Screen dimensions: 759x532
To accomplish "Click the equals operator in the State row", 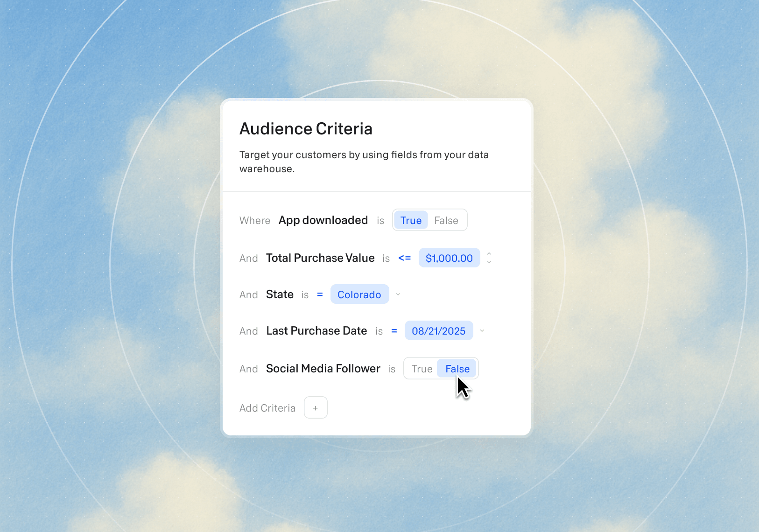I will (x=320, y=294).
